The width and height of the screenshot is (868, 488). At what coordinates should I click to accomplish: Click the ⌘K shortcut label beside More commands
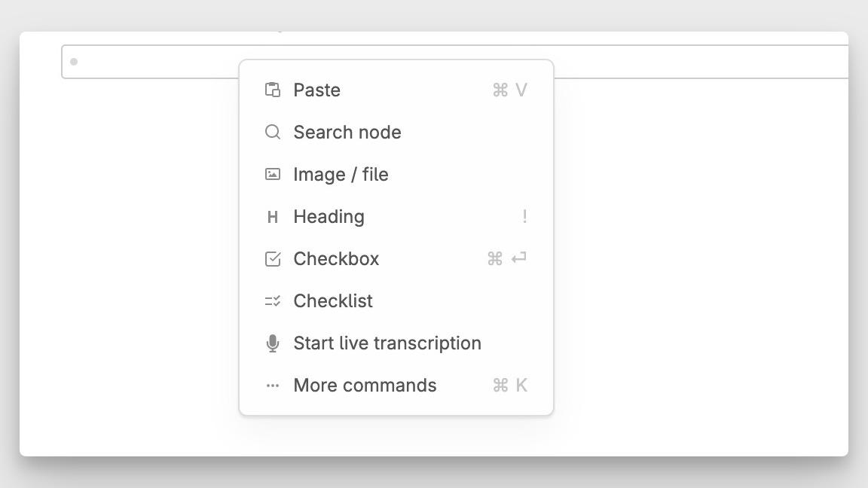click(x=509, y=385)
